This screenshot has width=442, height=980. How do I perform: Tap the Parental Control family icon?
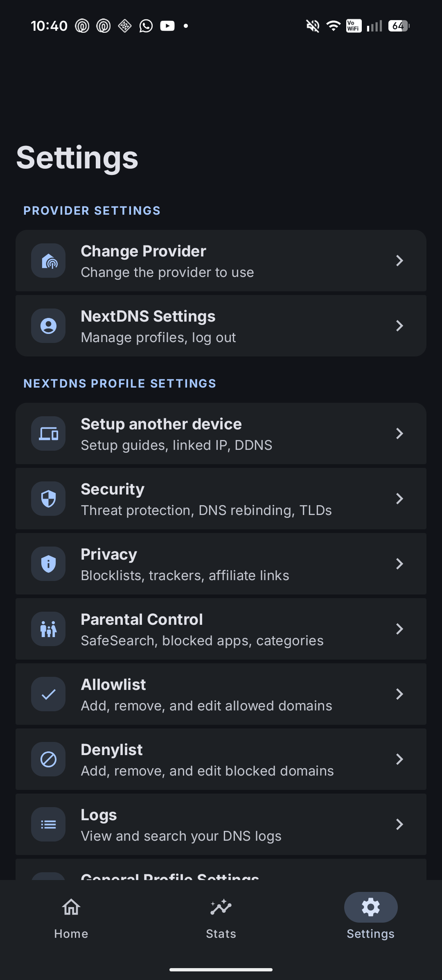(x=48, y=629)
